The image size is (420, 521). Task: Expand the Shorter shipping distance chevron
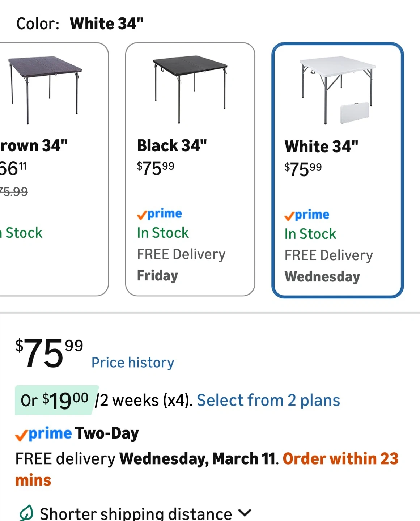245,512
